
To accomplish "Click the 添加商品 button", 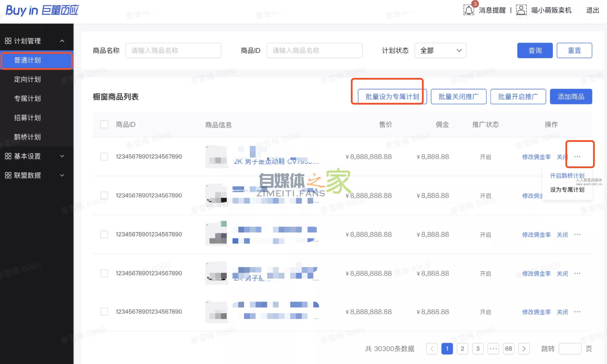I will pos(571,96).
